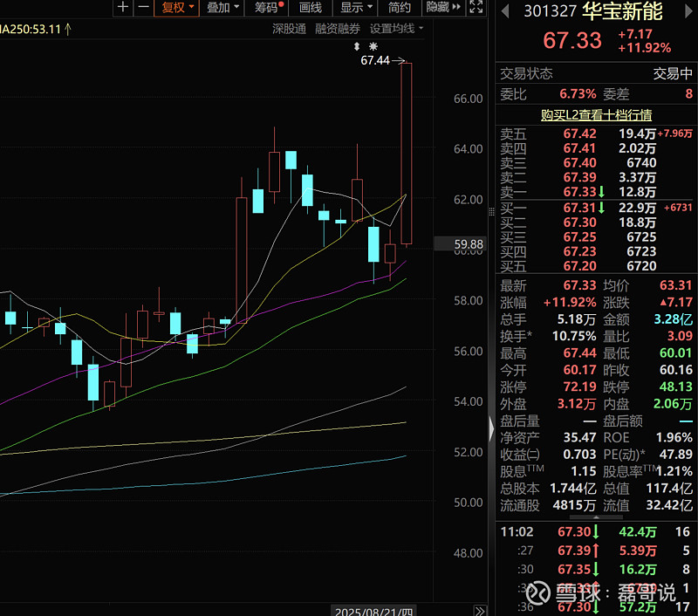Open 购买L2查看十档行情 link
This screenshot has height=616, width=698.
point(596,115)
